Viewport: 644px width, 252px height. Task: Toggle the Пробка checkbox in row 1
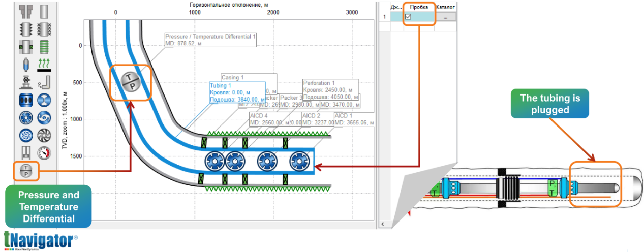(x=408, y=17)
